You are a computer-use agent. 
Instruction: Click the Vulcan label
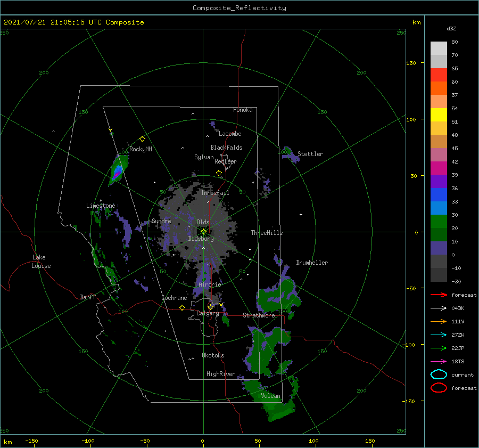[x=271, y=396]
